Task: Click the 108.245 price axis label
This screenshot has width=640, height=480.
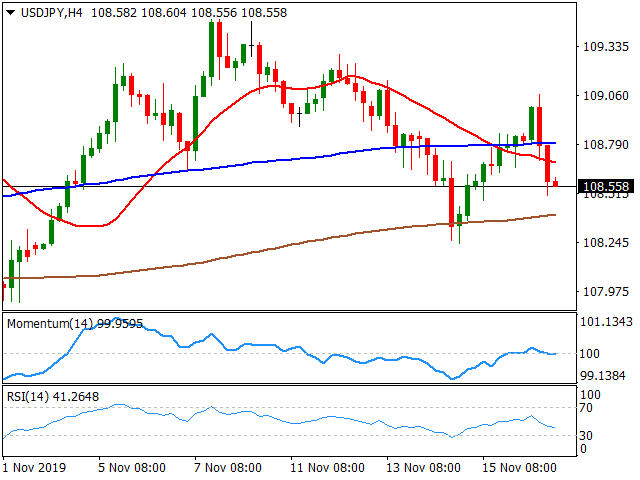Action: tap(606, 243)
